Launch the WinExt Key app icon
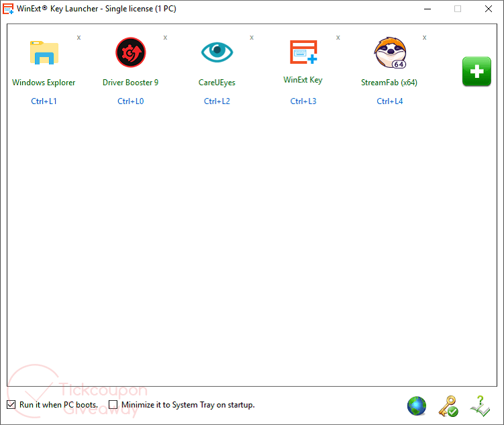The width and height of the screenshot is (504, 425). click(x=303, y=52)
